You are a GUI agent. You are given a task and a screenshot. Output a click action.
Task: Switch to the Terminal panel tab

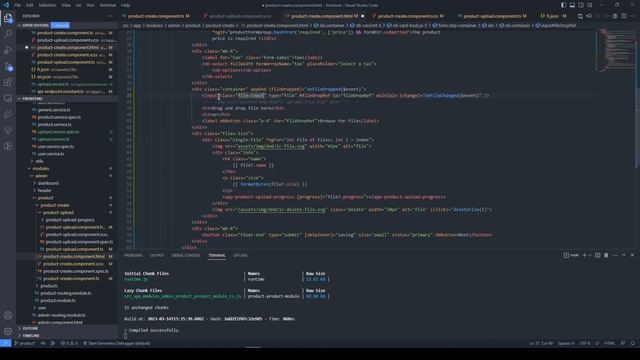tap(217, 255)
